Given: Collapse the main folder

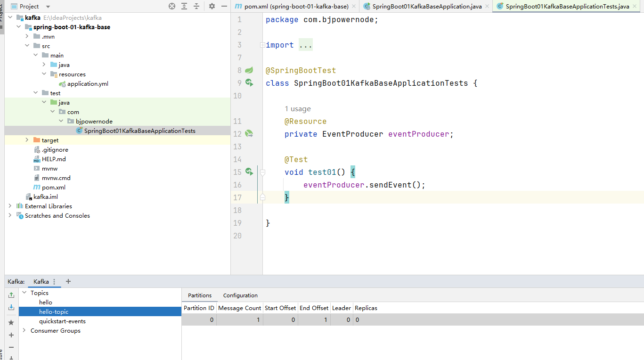Looking at the screenshot, I should click(x=36, y=55).
